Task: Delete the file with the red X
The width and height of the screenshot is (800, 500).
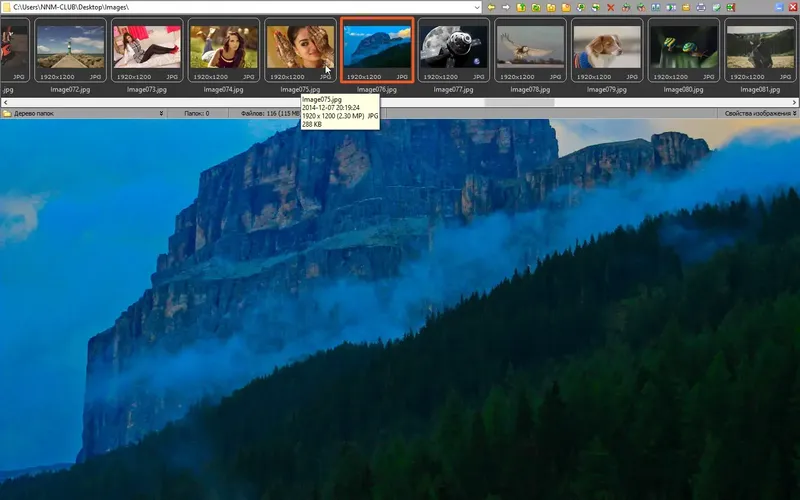Action: [611, 8]
